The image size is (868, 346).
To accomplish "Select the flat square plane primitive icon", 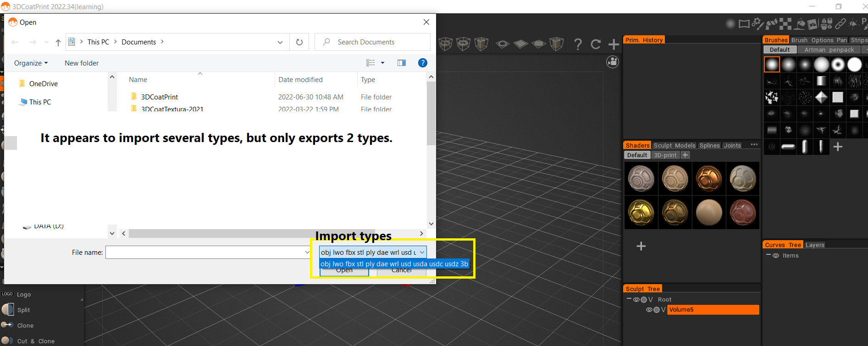I will (520, 44).
